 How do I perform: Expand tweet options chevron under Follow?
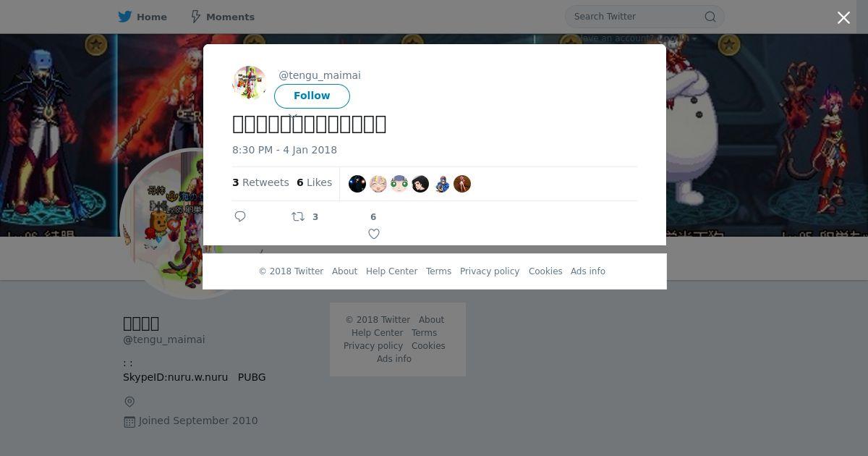[293, 116]
